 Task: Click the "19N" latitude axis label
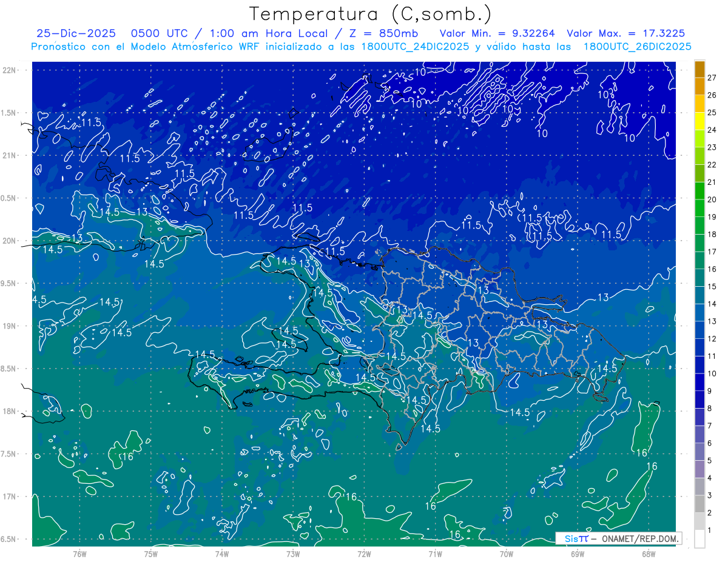coord(10,326)
